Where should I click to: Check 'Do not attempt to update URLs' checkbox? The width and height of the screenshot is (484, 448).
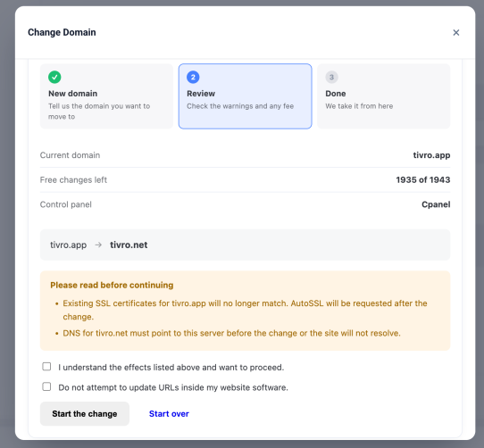46,386
